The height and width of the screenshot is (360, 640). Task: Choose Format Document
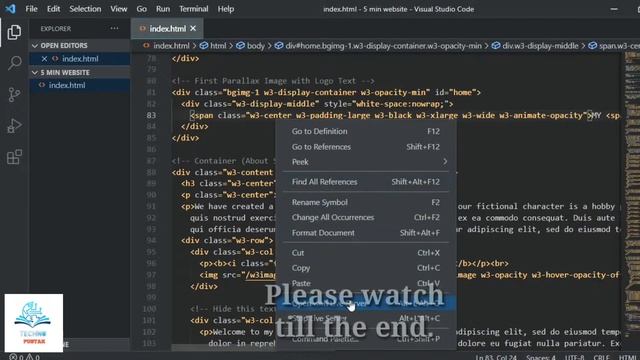[x=366, y=233]
